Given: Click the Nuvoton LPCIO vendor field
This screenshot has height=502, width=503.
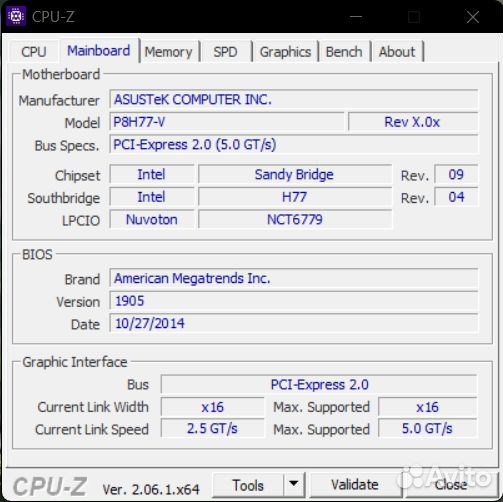Looking at the screenshot, I should click(152, 219).
